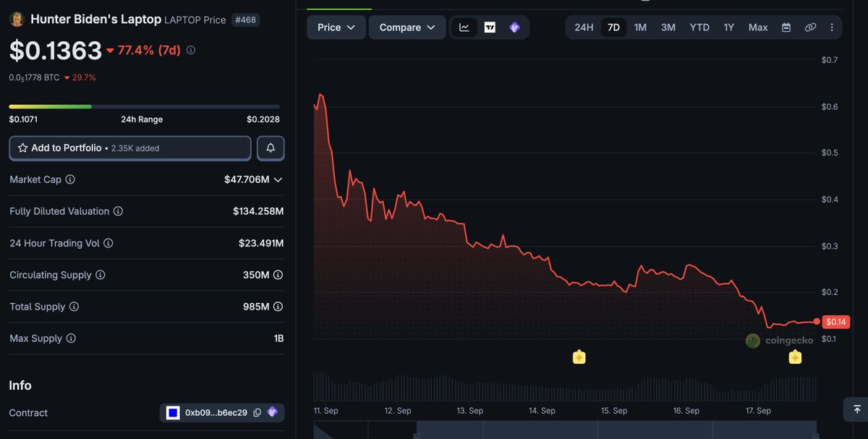868x439 pixels.
Task: Click the $134.258M valuation value
Action: coord(258,211)
